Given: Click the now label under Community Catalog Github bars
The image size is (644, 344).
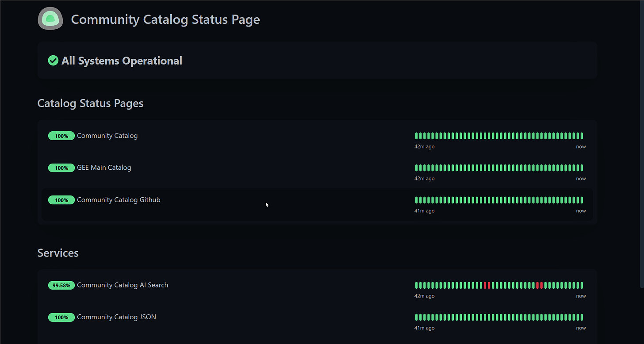Looking at the screenshot, I should point(581,211).
